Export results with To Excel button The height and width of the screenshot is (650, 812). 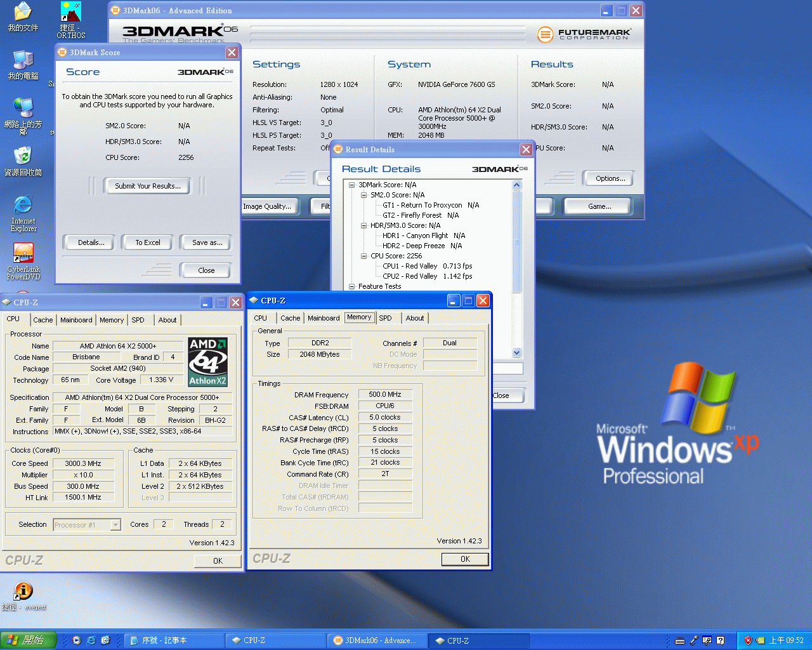[x=147, y=242]
